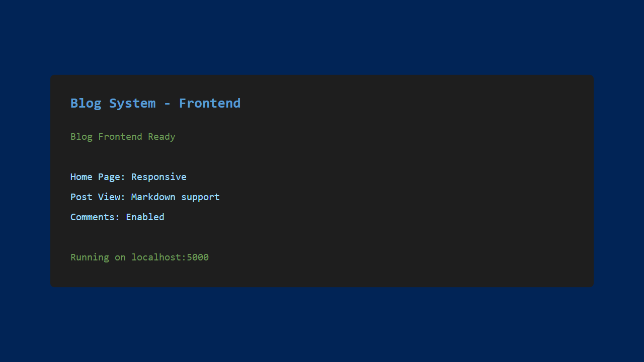The height and width of the screenshot is (362, 644).
Task: Click the word "Frontend" in the title
Action: (x=209, y=103)
